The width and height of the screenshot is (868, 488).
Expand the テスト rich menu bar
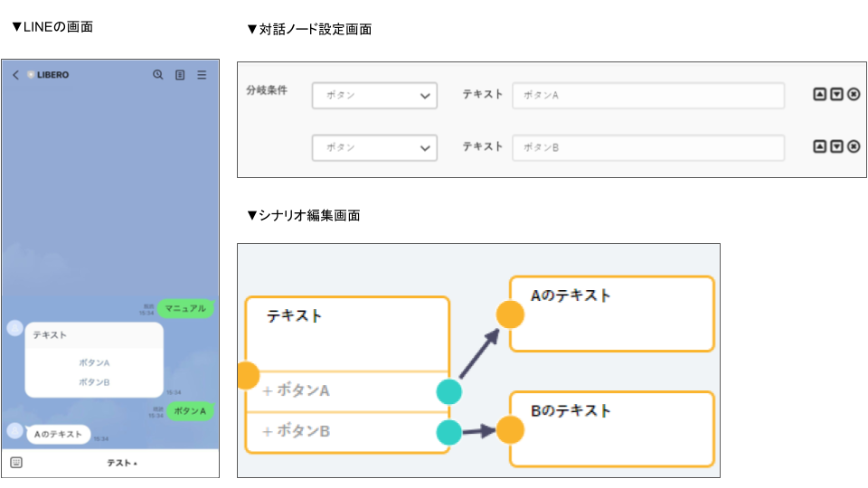click(122, 463)
